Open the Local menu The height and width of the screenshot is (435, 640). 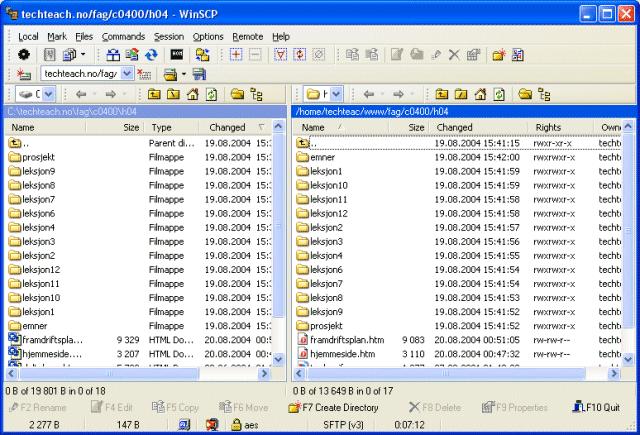28,37
